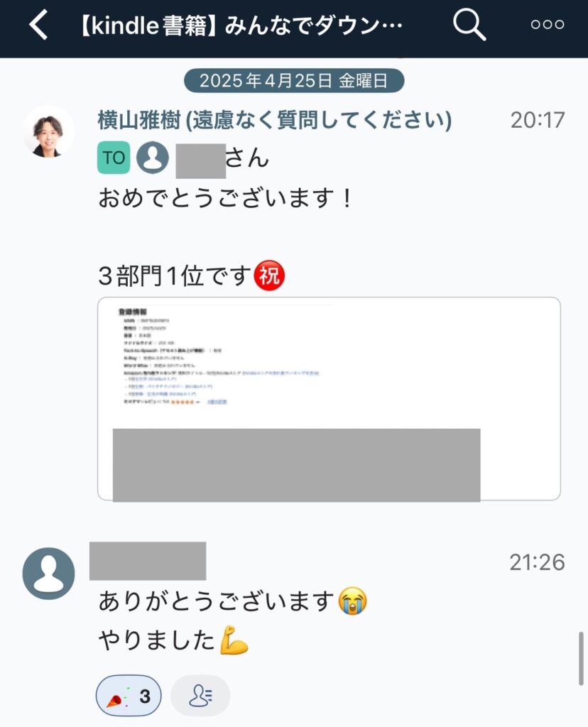
Task: Tap the red 祝 celebration emoji
Action: pyautogui.click(x=269, y=275)
